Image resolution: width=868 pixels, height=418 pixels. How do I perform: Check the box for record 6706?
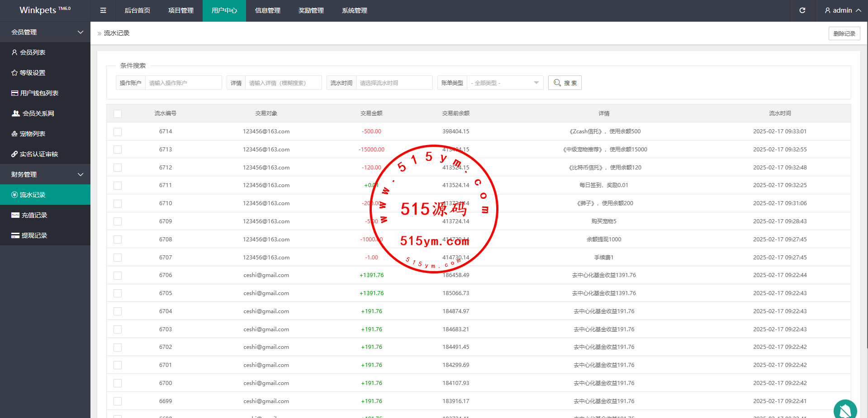[x=118, y=275]
